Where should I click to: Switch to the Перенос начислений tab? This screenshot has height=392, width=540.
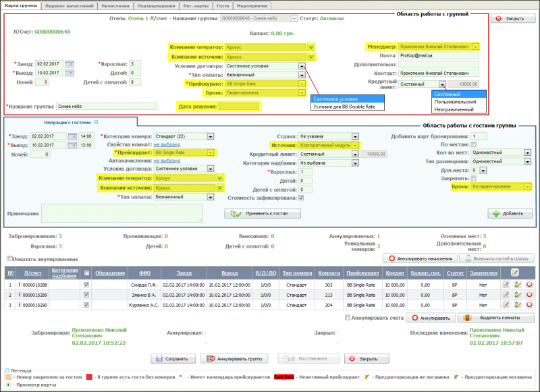tap(70, 5)
